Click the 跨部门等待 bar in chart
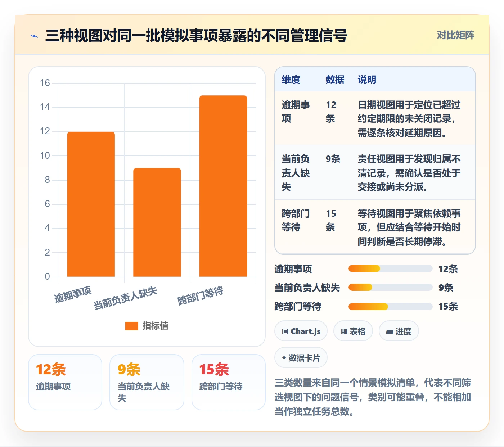 click(x=223, y=186)
